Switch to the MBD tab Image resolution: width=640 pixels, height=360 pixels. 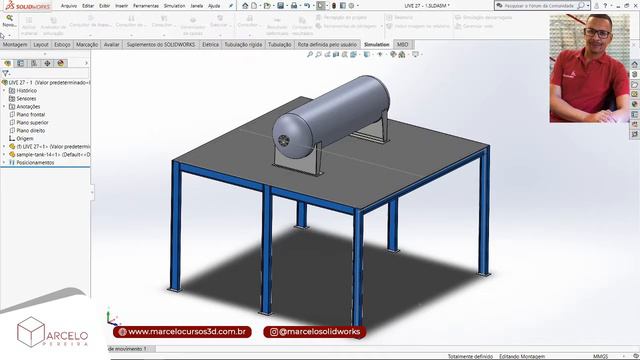[x=402, y=44]
